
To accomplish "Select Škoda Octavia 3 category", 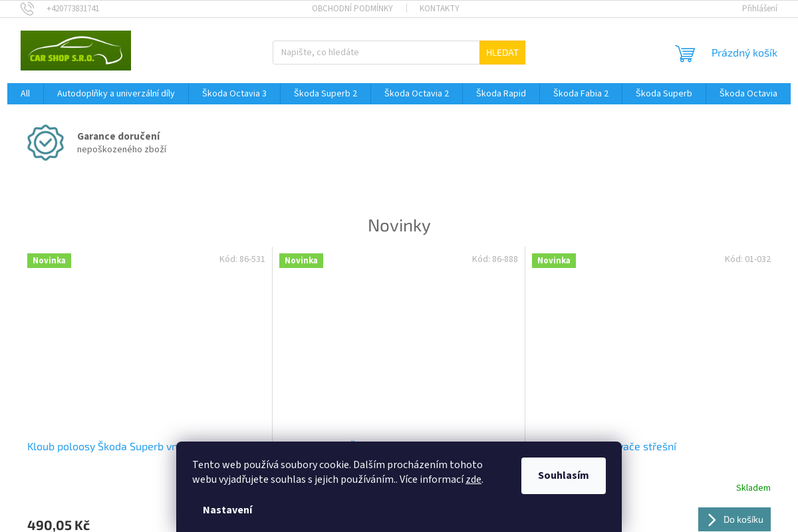I will coord(234,94).
